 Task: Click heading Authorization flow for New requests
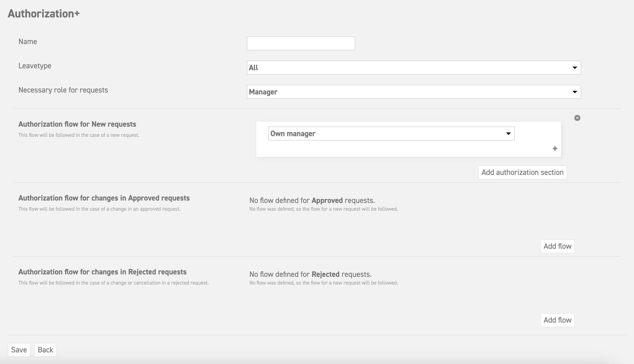(77, 124)
